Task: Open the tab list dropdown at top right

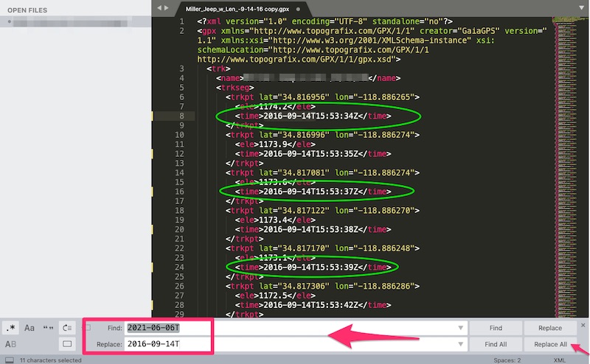Action: click(581, 8)
